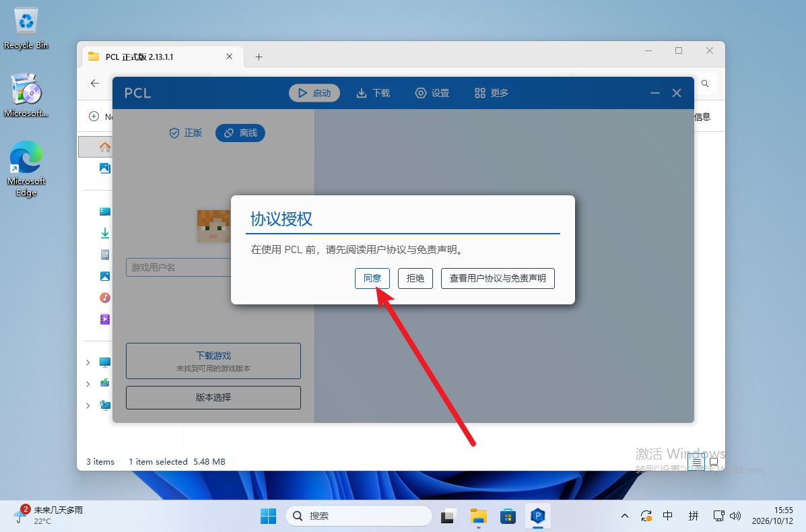This screenshot has width=806, height=532.
Task: Open the Recycle Bin desktop icon
Action: (26, 29)
